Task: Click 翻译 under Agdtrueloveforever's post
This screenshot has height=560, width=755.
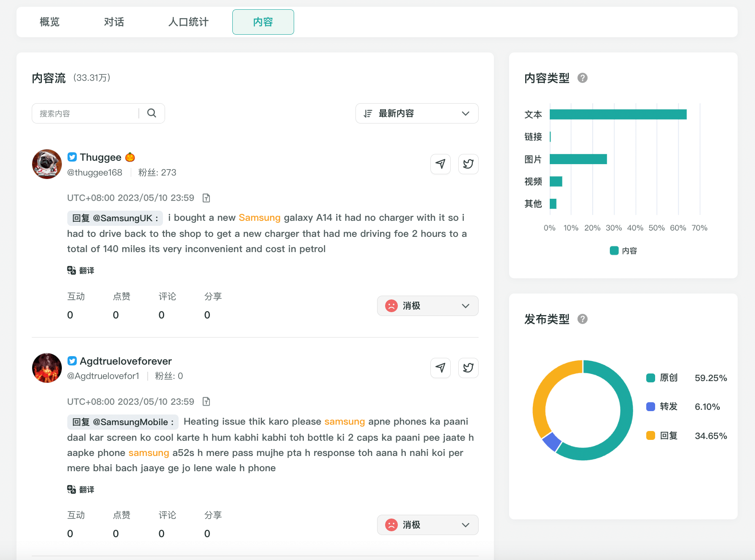Action: tap(81, 489)
